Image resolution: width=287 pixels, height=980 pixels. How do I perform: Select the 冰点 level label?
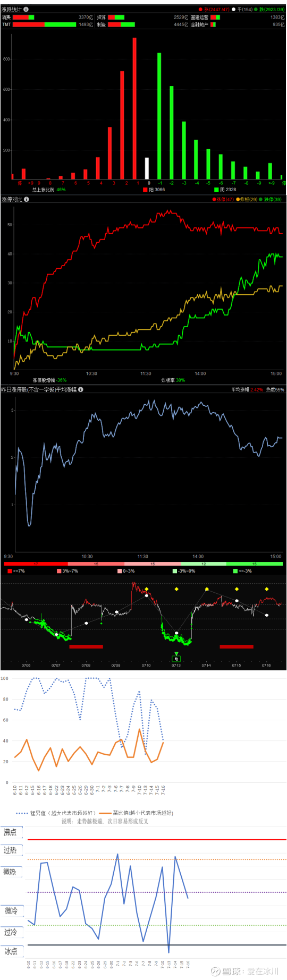click(x=11, y=951)
